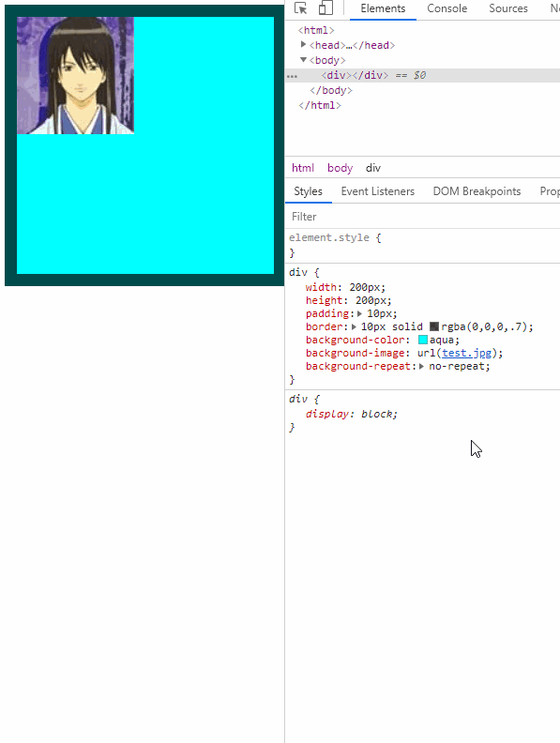The width and height of the screenshot is (560, 743).
Task: Open the ellipsis actions beside div row
Action: tap(292, 76)
